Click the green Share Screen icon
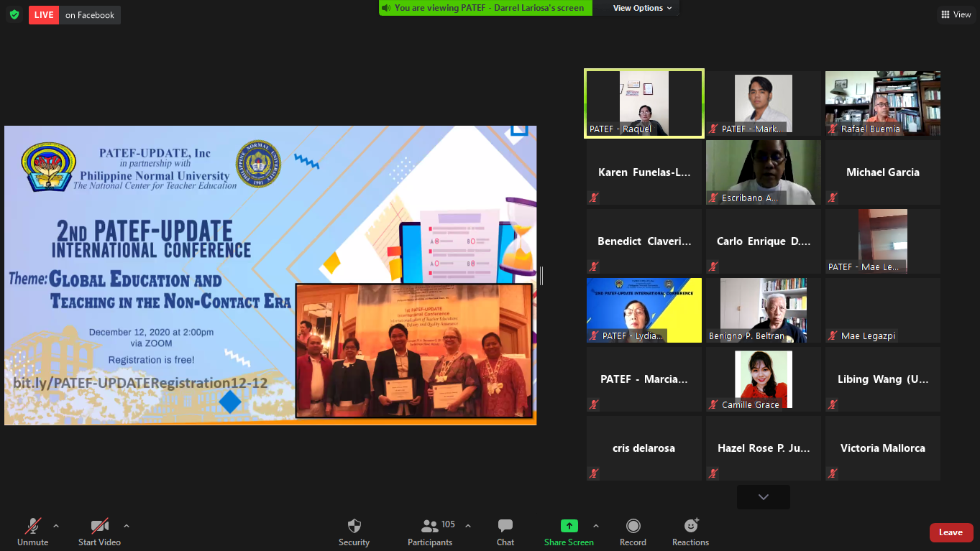 click(x=569, y=526)
